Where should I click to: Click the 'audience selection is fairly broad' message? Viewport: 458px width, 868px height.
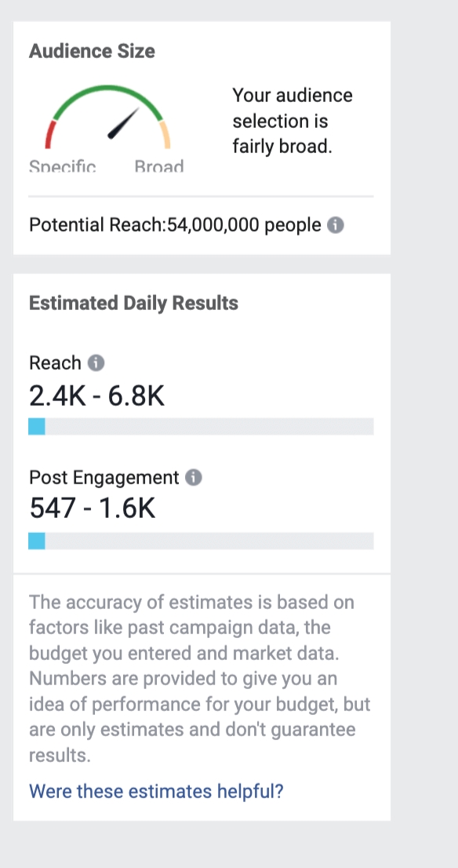293,121
